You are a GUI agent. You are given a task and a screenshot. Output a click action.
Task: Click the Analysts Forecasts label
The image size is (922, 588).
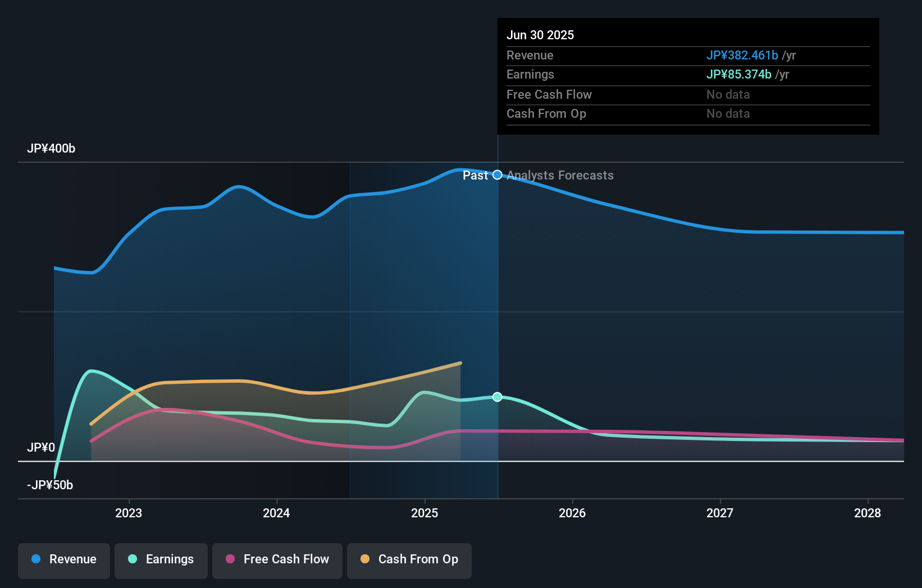560,176
